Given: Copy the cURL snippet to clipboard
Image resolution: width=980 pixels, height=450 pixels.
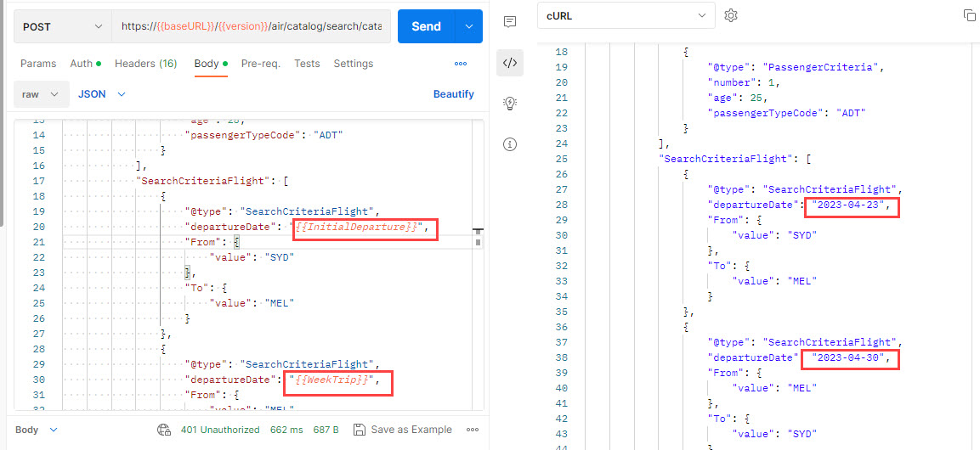Looking at the screenshot, I should (969, 15).
